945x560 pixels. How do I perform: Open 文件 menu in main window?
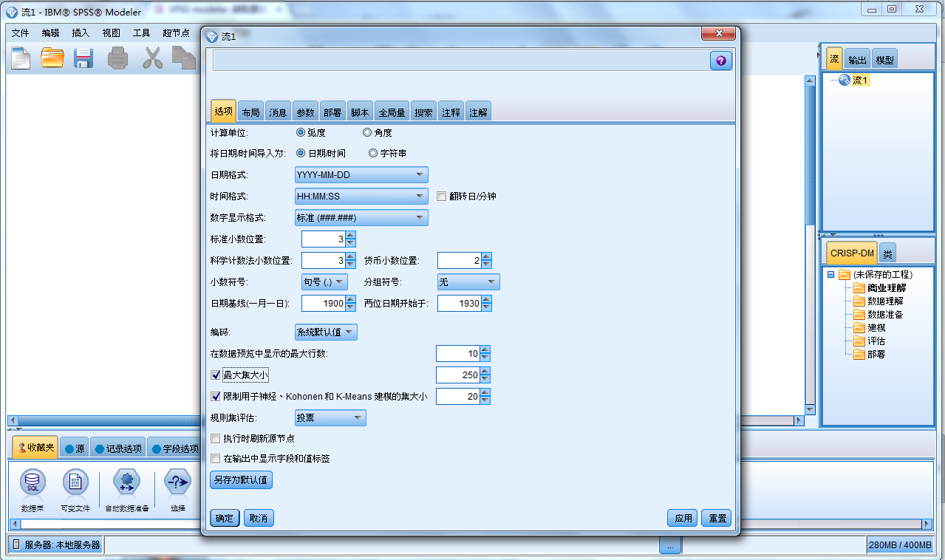coord(21,33)
